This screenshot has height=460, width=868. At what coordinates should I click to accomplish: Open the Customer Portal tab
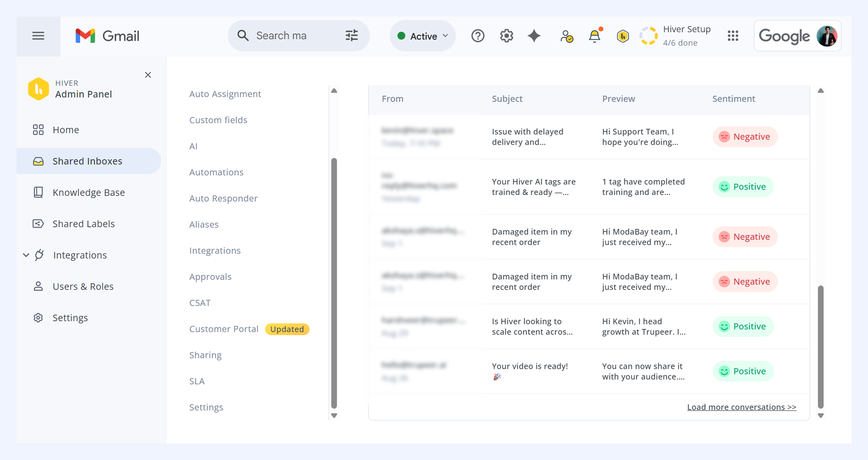click(224, 329)
